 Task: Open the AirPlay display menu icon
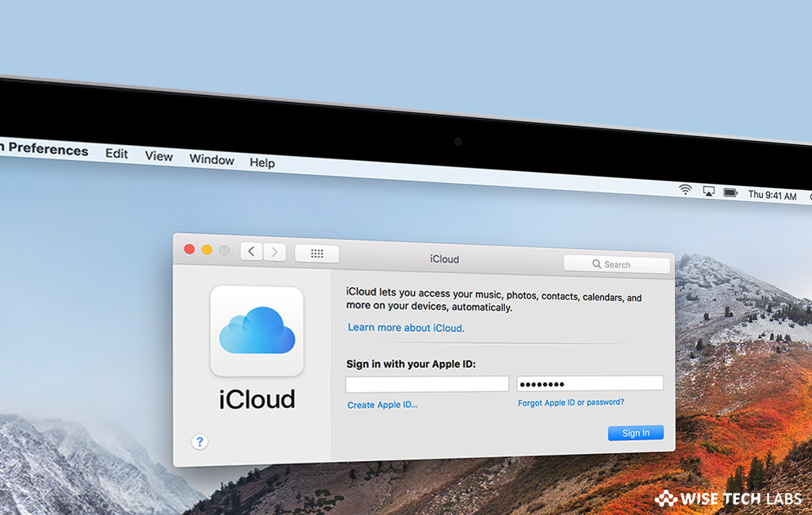708,192
